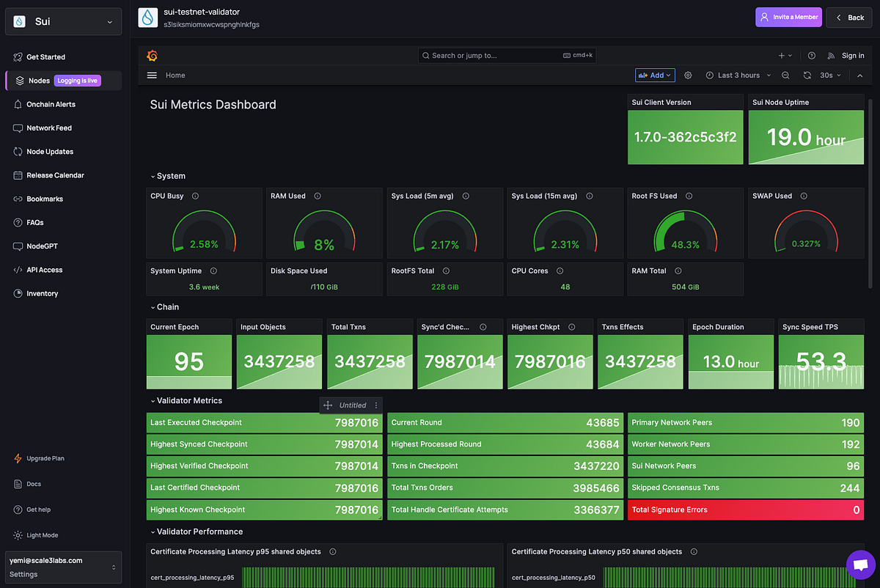
Task: Click the Home breadcrumb
Action: [175, 75]
